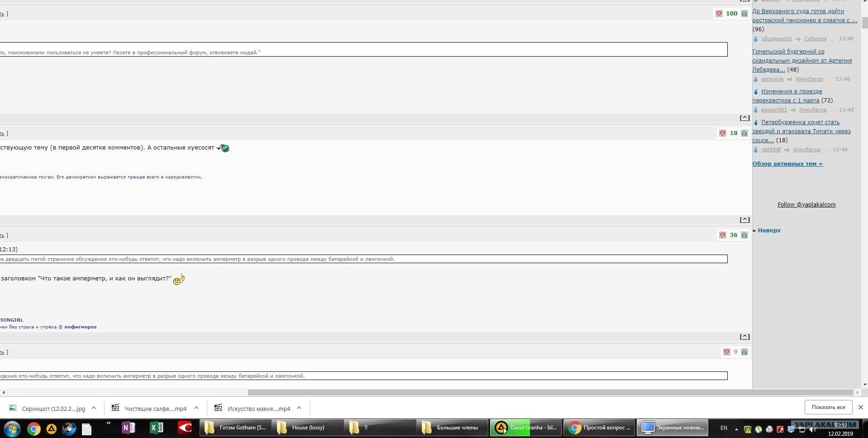Viewport: 868px width, 438px height.
Task: Launch pinned Chrome from the taskbar
Action: [x=33, y=428]
